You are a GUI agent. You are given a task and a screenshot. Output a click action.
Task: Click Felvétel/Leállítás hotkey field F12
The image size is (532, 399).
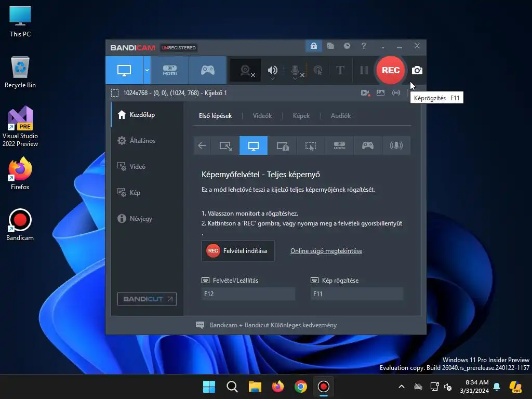point(248,294)
